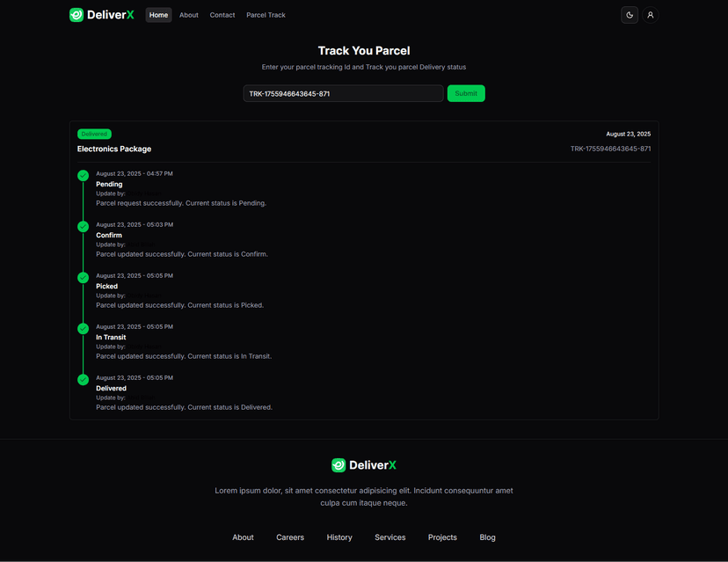728x562 pixels.
Task: Go to the Home menu item
Action: [158, 15]
